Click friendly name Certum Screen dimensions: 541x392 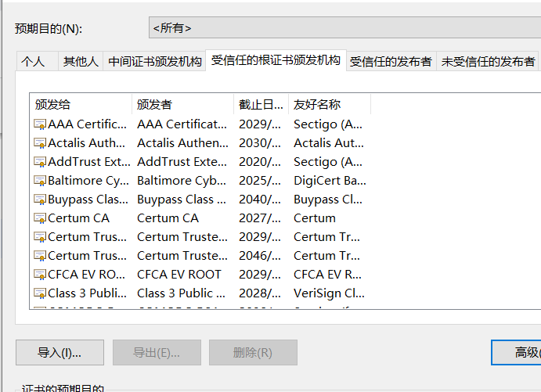tap(315, 218)
